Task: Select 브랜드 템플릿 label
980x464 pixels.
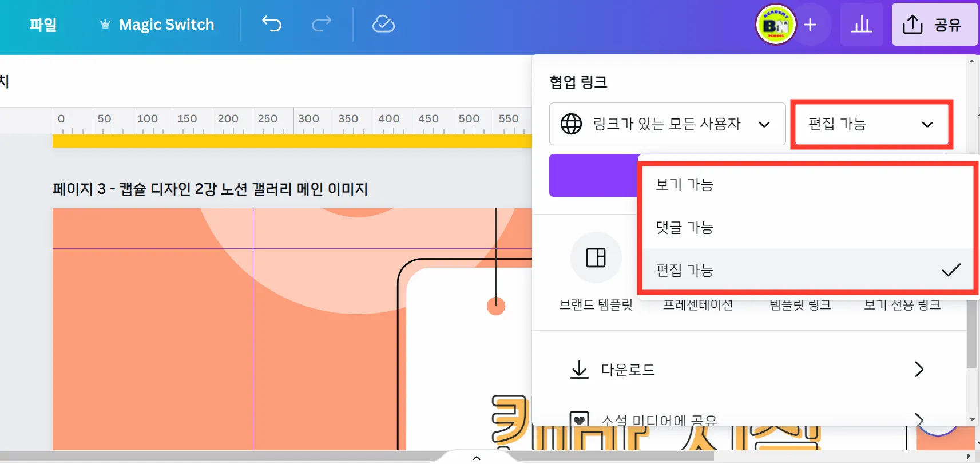Action: coord(596,305)
